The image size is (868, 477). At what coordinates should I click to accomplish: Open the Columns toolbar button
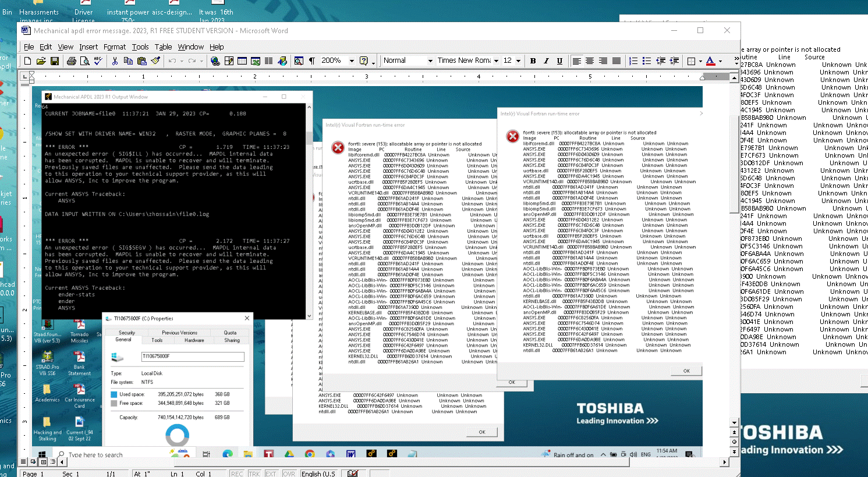coord(269,60)
